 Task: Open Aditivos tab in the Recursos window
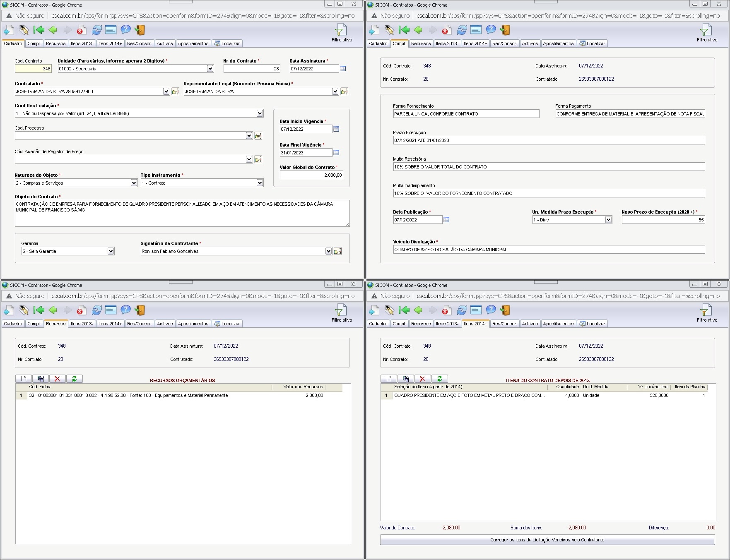[164, 324]
